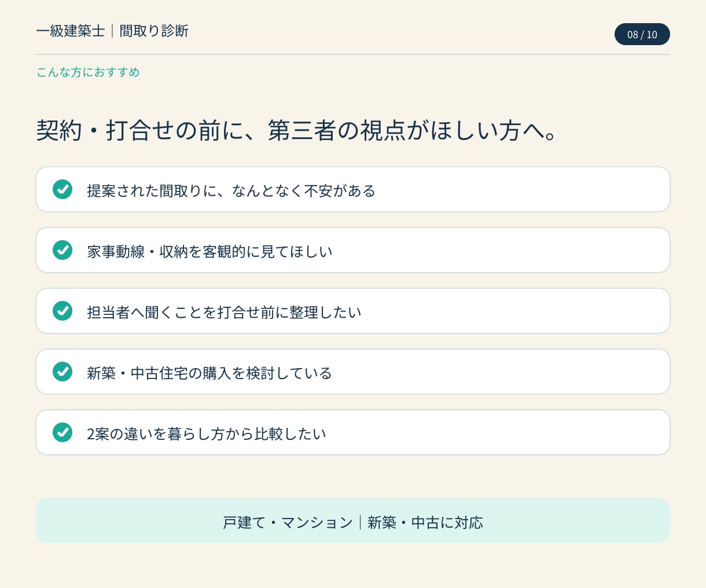Screen dimensions: 706x588
Task: Click the 一級建築士｜間取り診断 header title
Action: [x=112, y=31]
